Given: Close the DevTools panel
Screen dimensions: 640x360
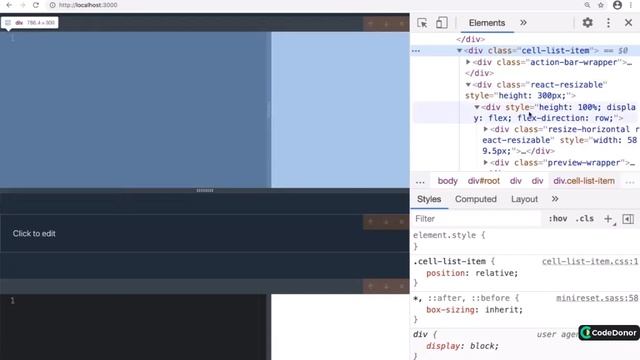Looking at the screenshot, I should pyautogui.click(x=629, y=23).
